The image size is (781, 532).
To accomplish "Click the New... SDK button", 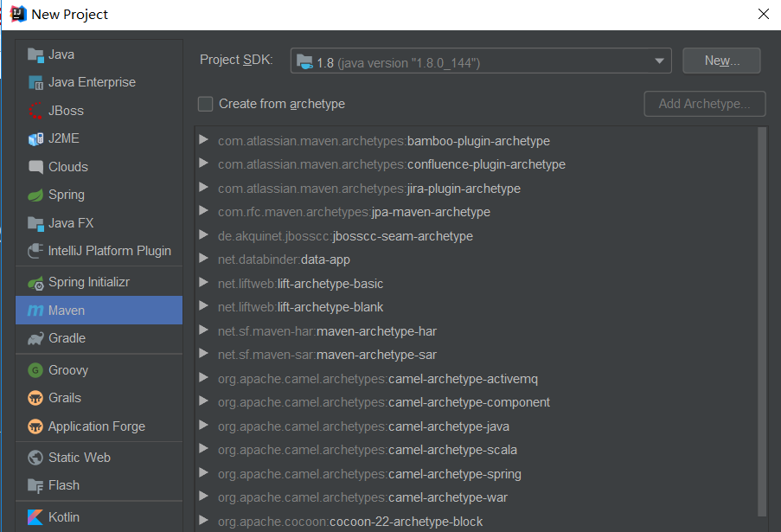I will pos(721,61).
